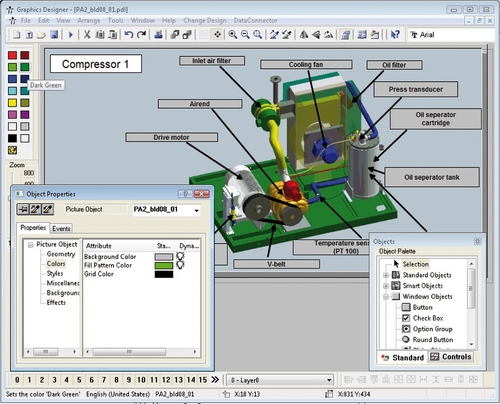
Task: Click the Undo arrow icon
Action: tap(129, 35)
